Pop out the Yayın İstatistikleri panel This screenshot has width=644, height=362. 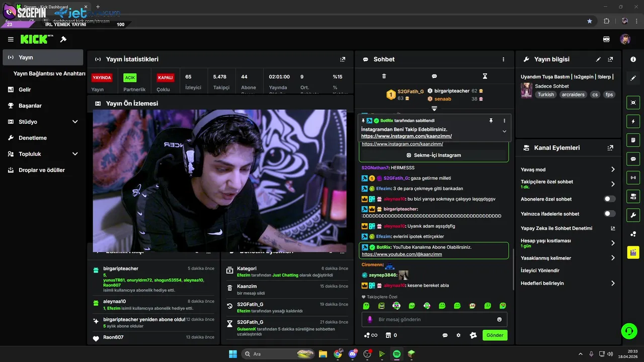tap(343, 59)
